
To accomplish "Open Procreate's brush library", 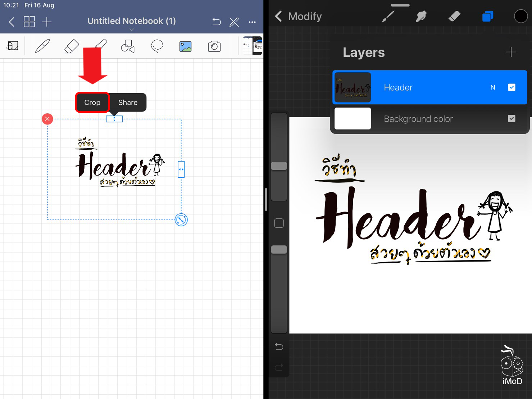I will pyautogui.click(x=388, y=16).
